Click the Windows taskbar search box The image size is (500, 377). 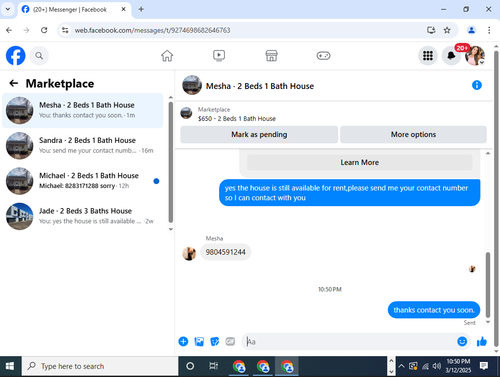coord(100,366)
